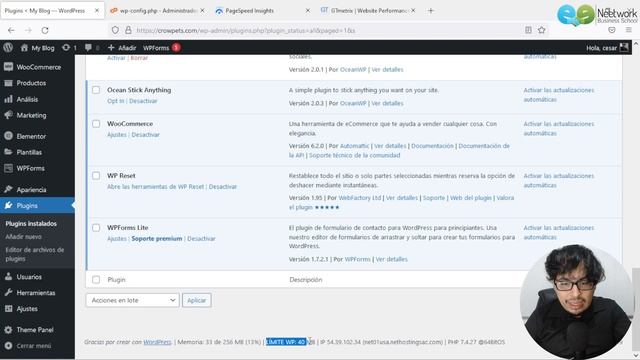The width and height of the screenshot is (640, 360).
Task: Open Marketing sidebar menu
Action: click(37, 115)
